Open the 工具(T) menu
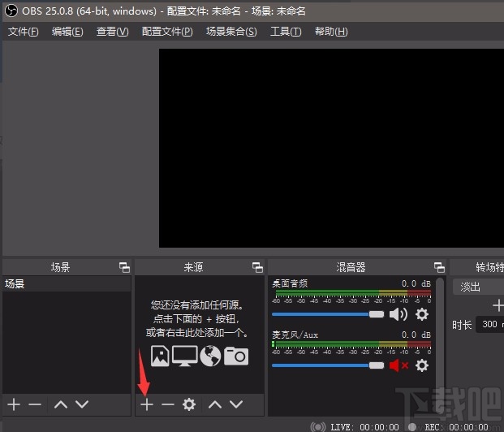 click(286, 32)
